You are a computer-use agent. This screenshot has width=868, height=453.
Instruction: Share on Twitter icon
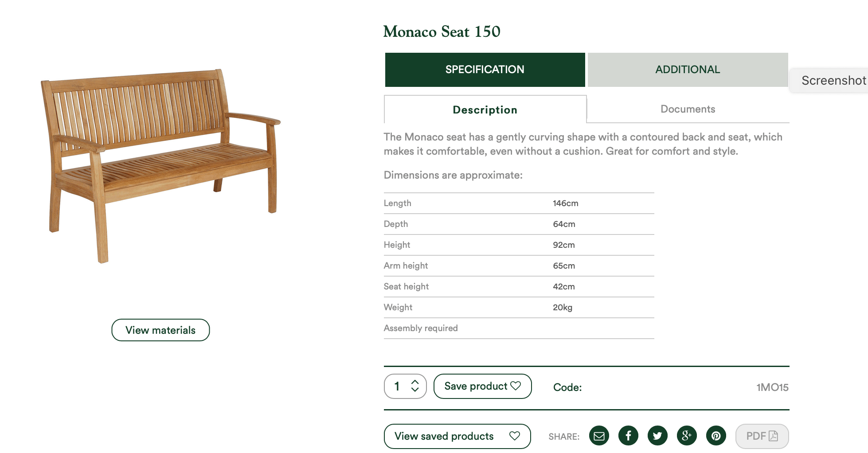(657, 436)
